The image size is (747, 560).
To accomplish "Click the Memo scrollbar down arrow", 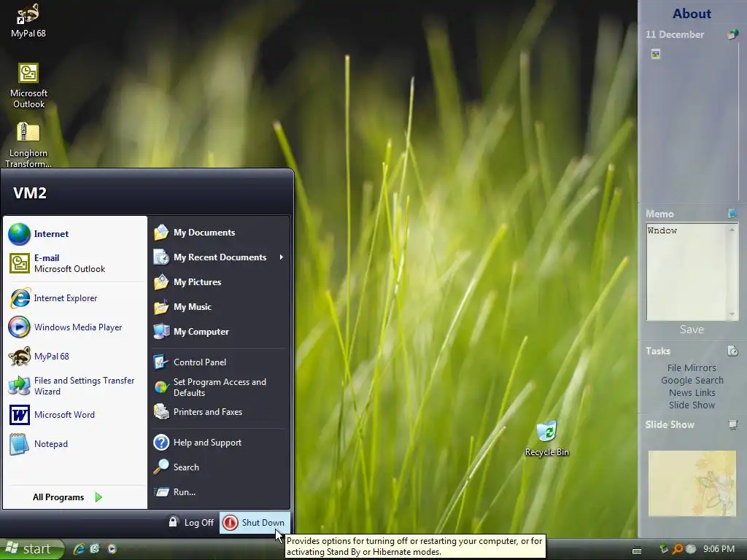I will (x=732, y=314).
